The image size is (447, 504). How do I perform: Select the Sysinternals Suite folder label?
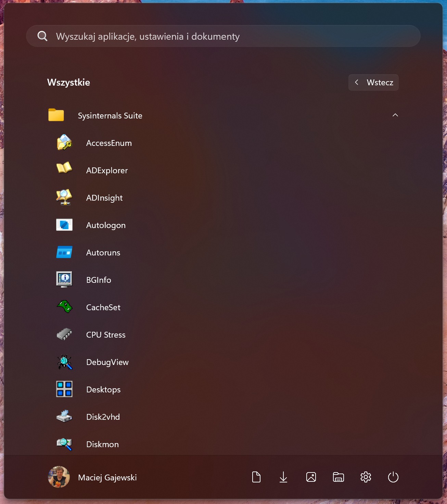point(110,116)
